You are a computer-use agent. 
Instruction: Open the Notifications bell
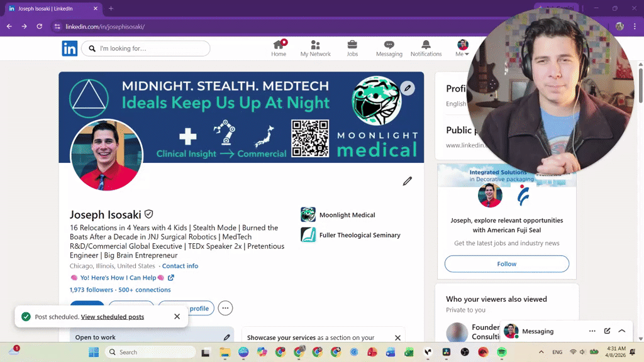click(426, 48)
